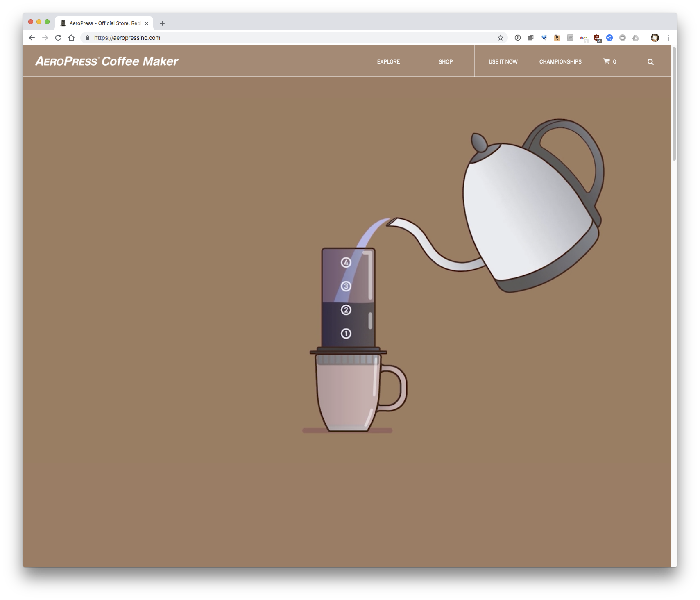700x600 pixels.
Task: View site security lock info
Action: click(x=87, y=38)
